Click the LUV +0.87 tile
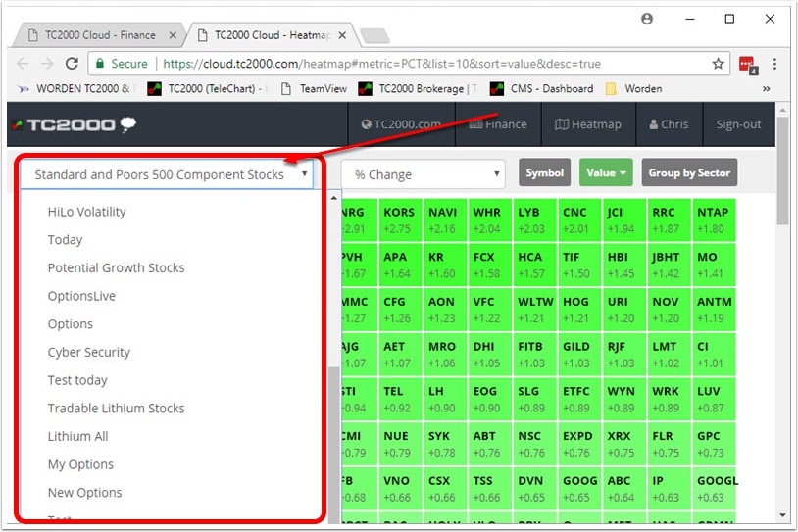 (x=714, y=400)
